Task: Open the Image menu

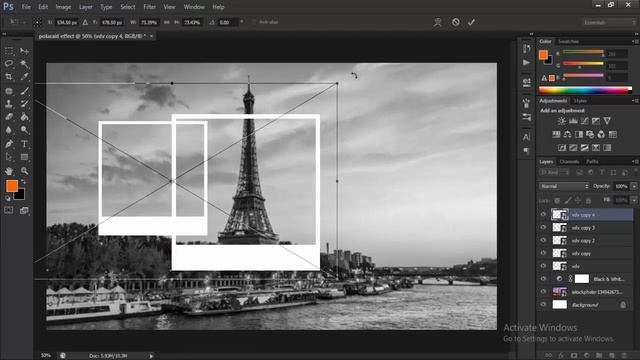Action: coord(63,7)
